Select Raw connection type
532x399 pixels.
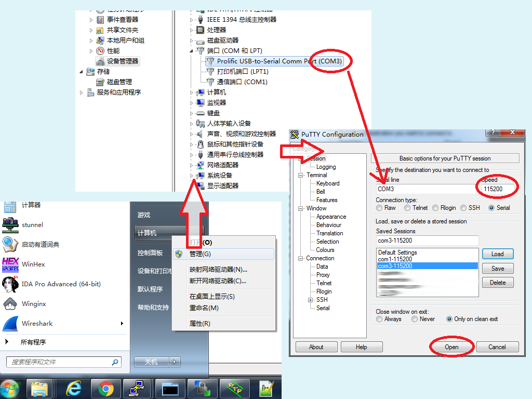379,208
